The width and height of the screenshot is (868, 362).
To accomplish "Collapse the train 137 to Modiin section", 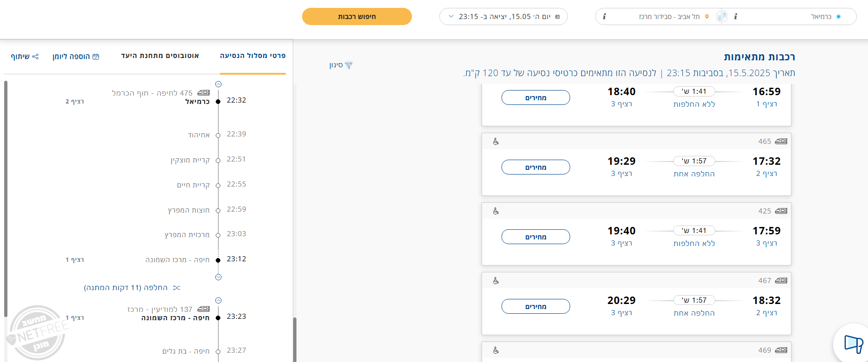I will [x=219, y=300].
